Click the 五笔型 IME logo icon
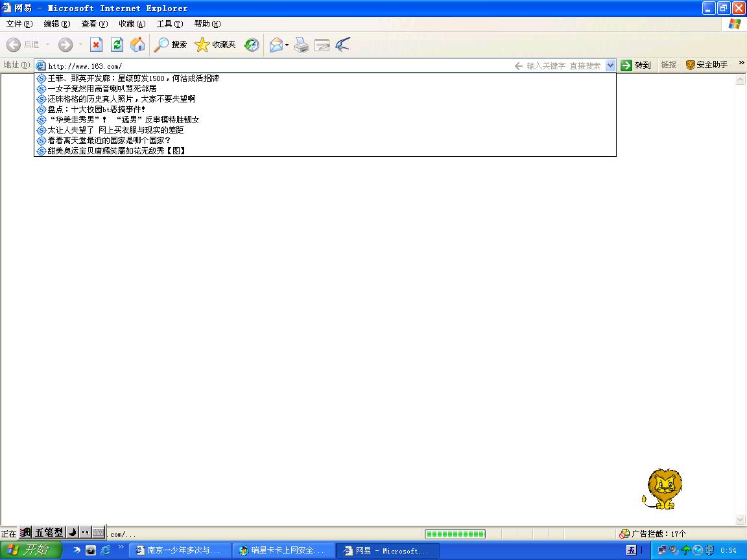Viewport: 747px width, 560px height. [26, 532]
